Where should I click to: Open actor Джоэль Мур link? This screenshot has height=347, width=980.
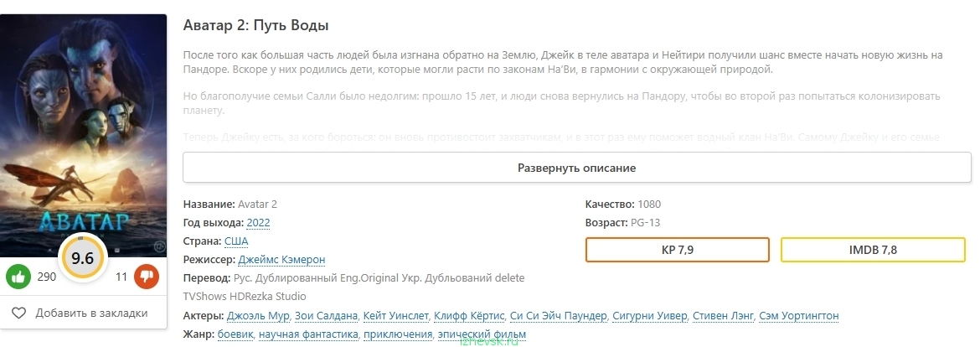point(259,316)
